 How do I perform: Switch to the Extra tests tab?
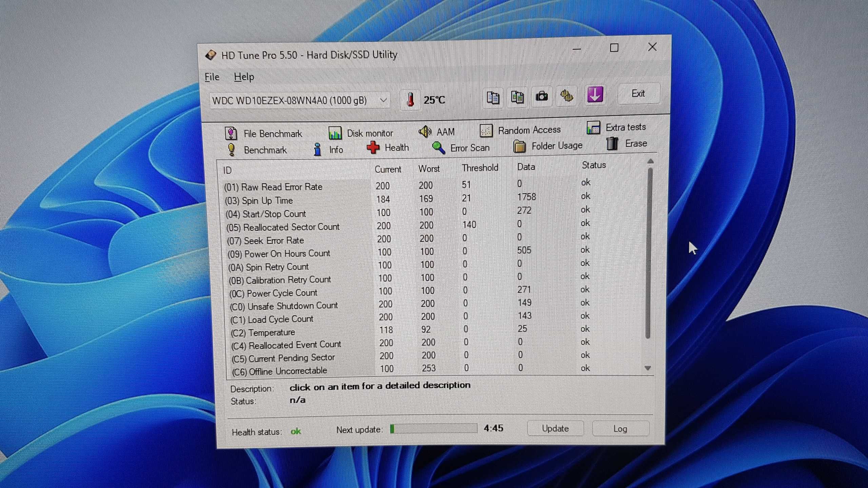[x=616, y=127]
